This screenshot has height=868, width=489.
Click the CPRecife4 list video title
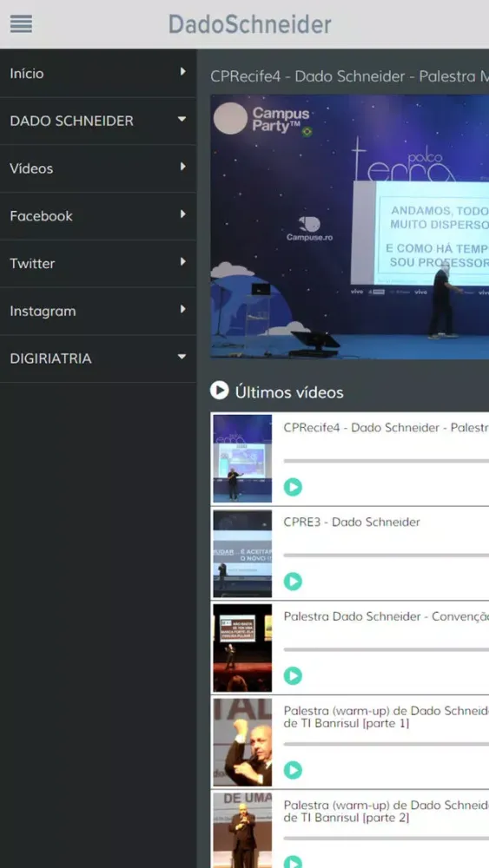386,428
